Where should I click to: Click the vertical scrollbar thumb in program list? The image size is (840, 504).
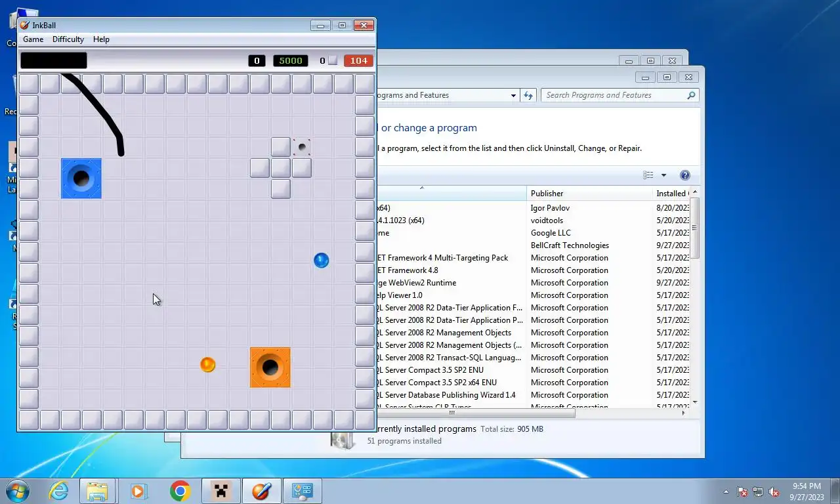point(694,228)
